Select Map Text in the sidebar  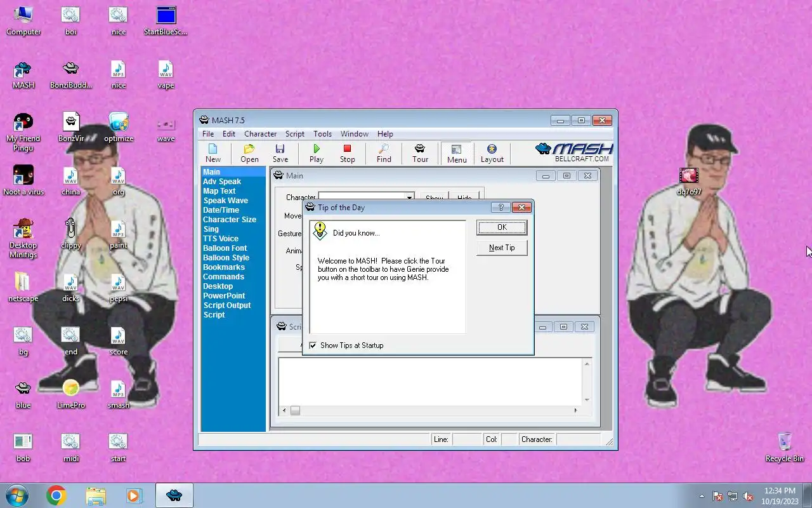219,191
